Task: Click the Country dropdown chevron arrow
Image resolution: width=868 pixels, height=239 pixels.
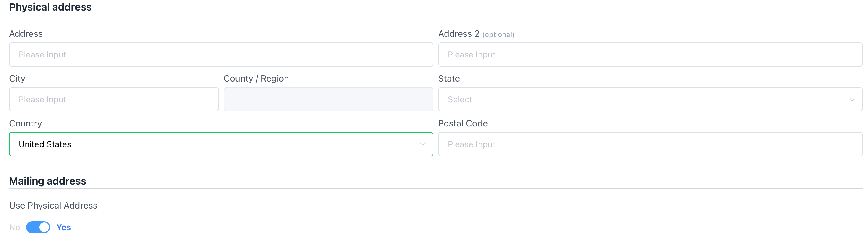Action: 422,144
